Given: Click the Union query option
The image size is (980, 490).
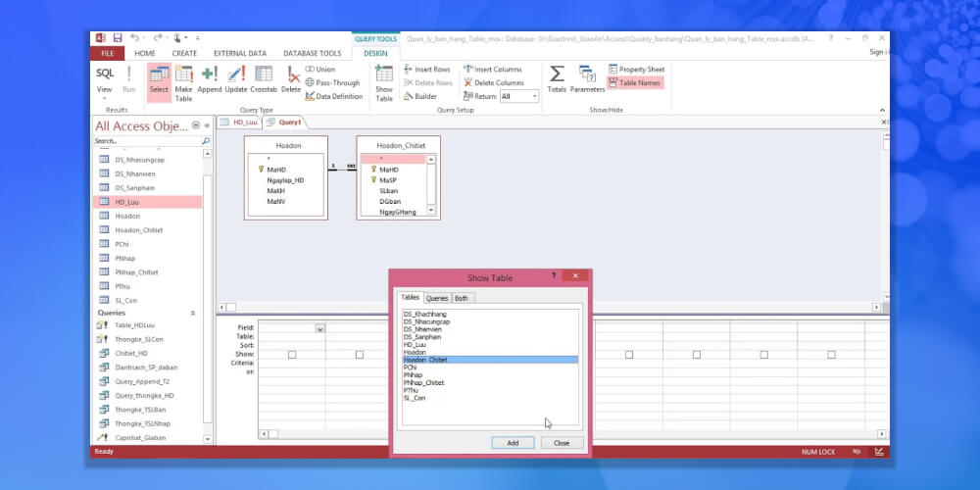Looking at the screenshot, I should pos(320,70).
